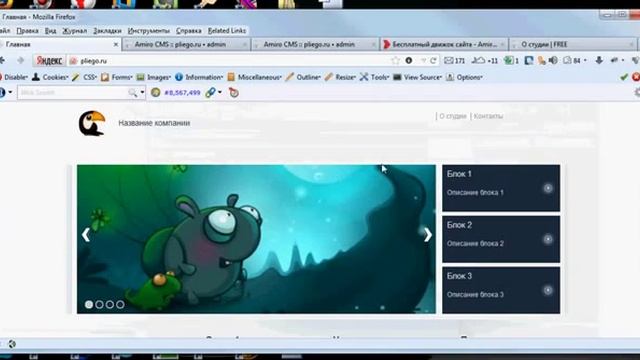Viewport: 640px width, 360px height.
Task: Open the Справка menu
Action: click(x=189, y=31)
